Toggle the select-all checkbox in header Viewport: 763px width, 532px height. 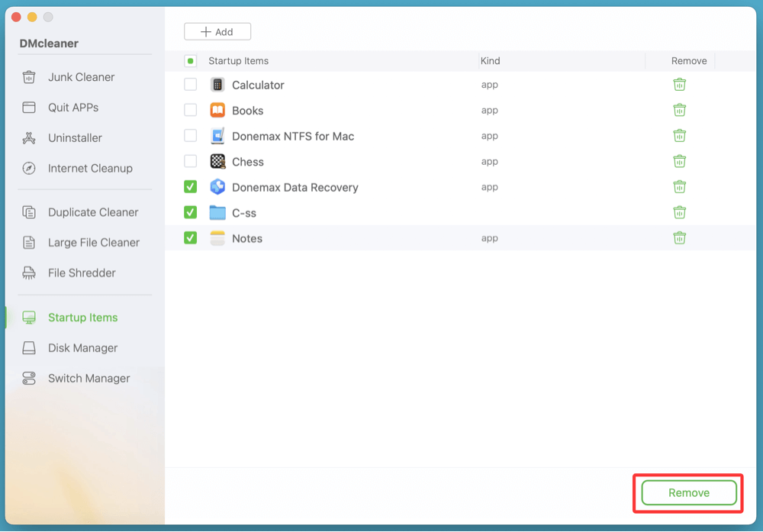click(190, 60)
